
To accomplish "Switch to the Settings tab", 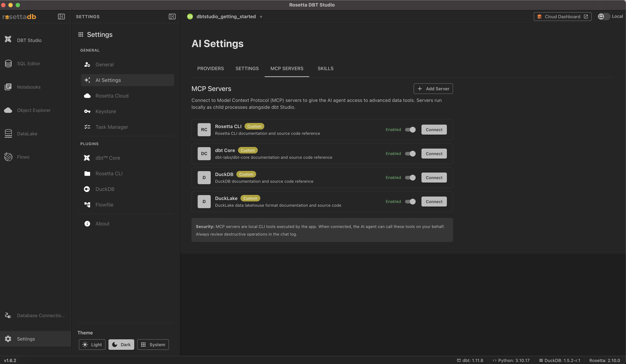I will click(247, 69).
